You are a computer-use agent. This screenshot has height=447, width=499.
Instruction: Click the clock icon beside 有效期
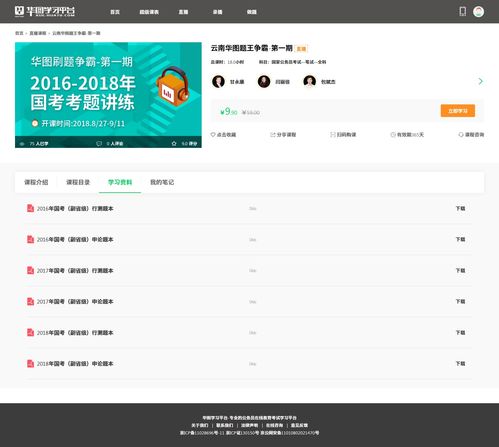pyautogui.click(x=393, y=135)
